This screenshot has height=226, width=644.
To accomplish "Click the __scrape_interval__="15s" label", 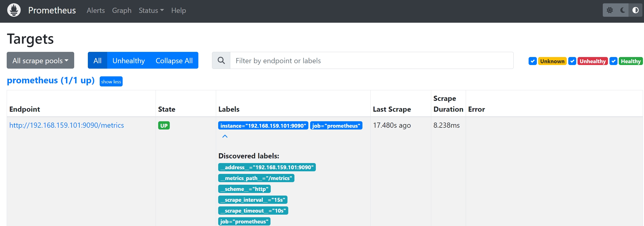I will click(253, 200).
